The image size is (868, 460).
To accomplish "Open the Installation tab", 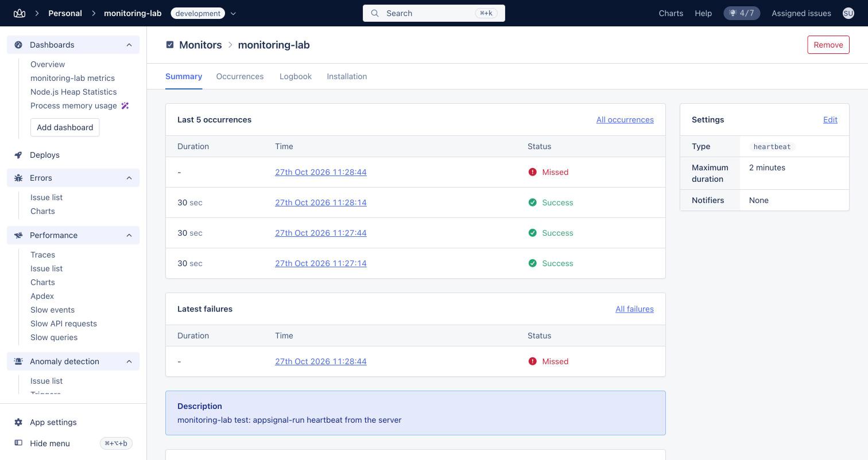I will (347, 76).
